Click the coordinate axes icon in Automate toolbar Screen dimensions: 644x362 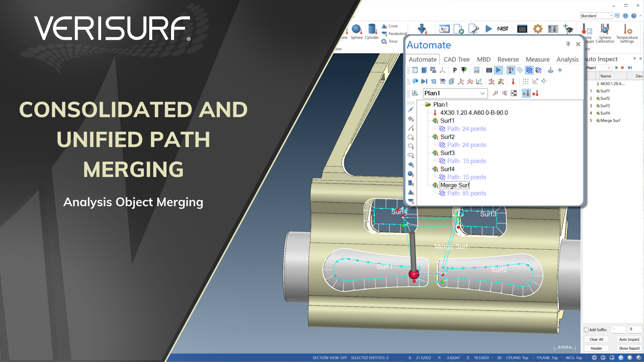click(x=442, y=70)
